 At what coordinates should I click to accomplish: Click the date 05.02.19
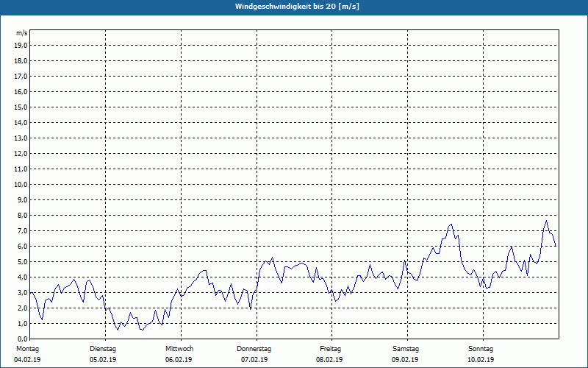tap(103, 360)
